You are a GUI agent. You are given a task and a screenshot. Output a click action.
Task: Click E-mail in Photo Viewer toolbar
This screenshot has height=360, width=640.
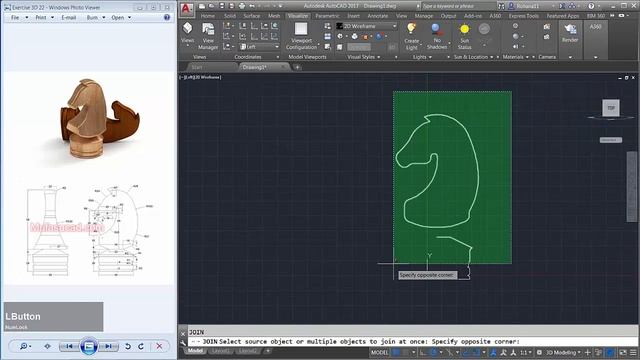tap(69, 18)
